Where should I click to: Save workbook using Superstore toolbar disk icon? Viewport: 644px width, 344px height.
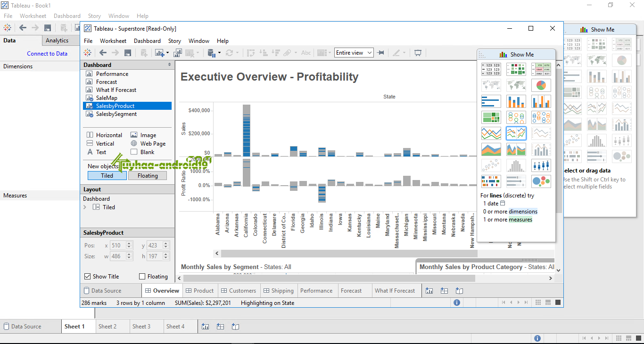(128, 53)
